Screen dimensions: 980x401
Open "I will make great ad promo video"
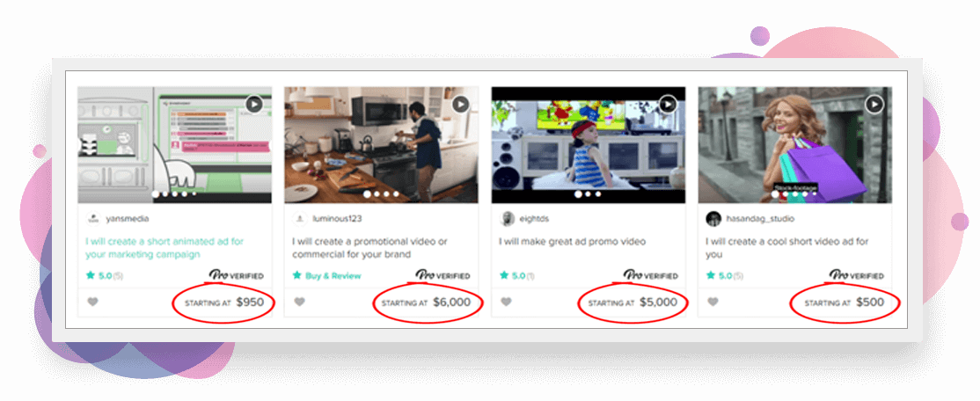[x=573, y=241]
